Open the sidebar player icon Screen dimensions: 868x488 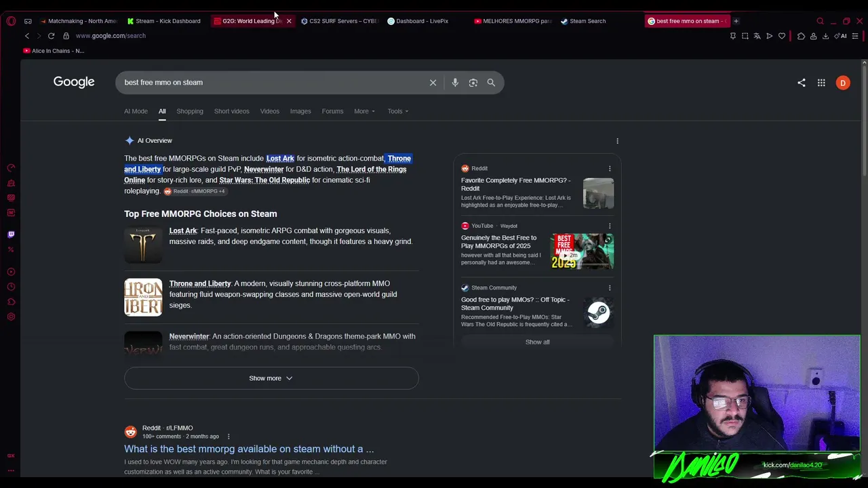[x=11, y=272]
